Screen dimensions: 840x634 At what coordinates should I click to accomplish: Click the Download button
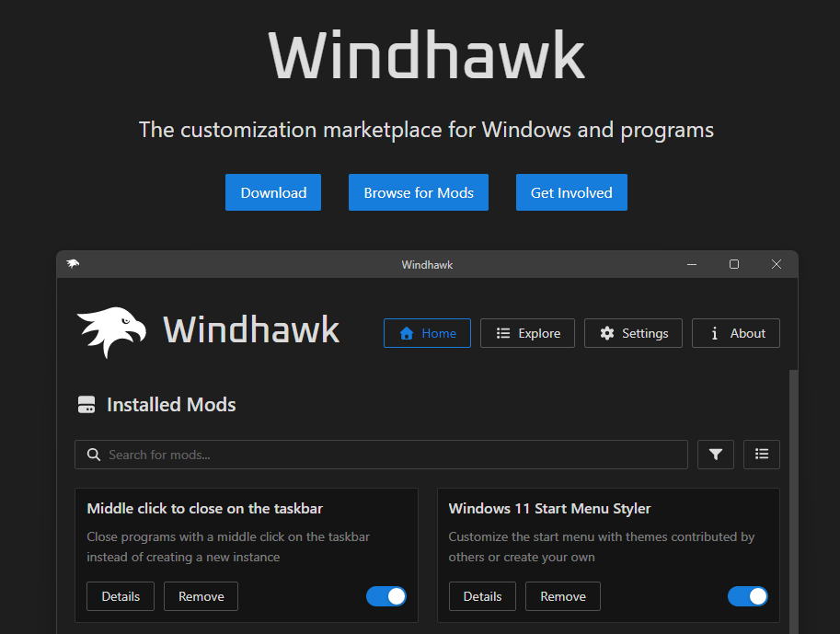point(273,192)
